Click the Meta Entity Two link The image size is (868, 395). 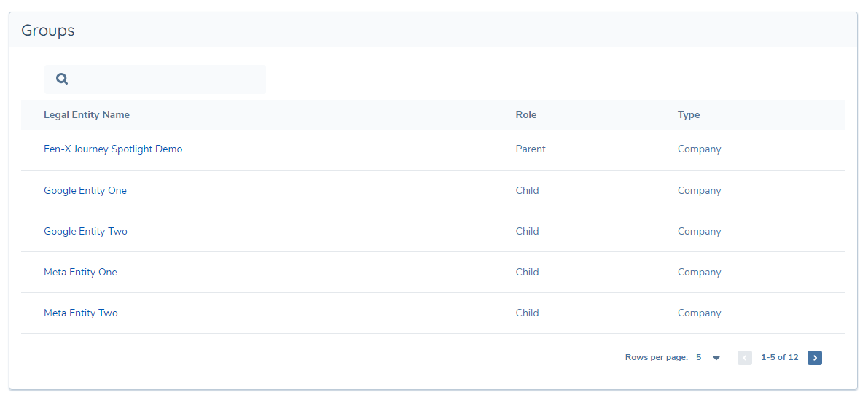point(80,313)
